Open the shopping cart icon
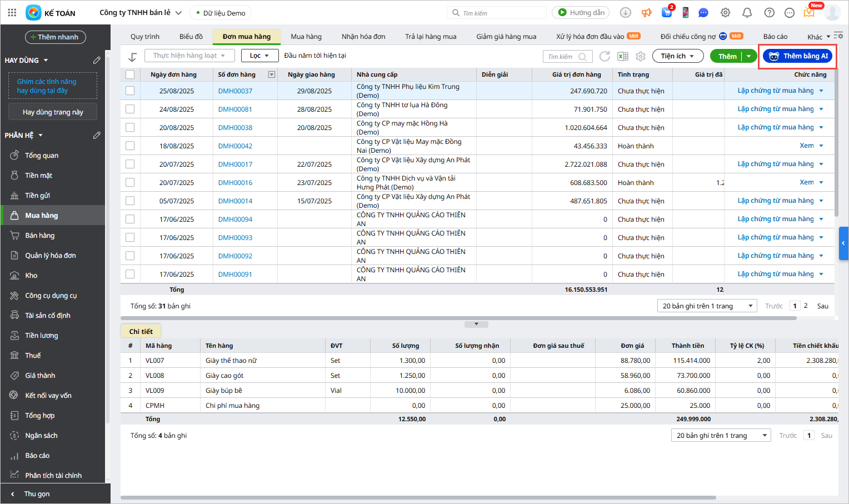849x504 pixels. (x=667, y=12)
